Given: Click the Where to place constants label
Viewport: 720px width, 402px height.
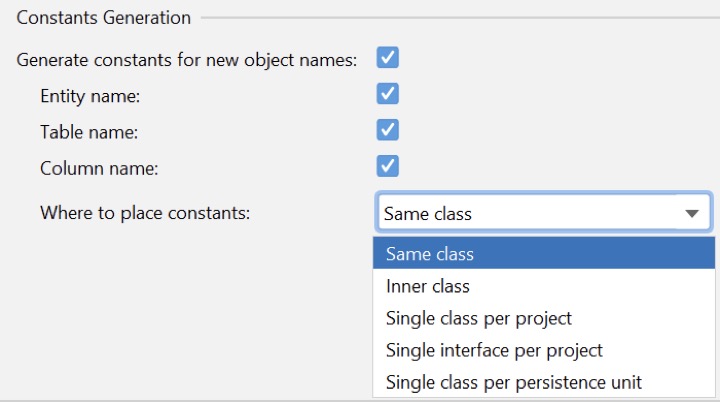Looking at the screenshot, I should tap(144, 212).
